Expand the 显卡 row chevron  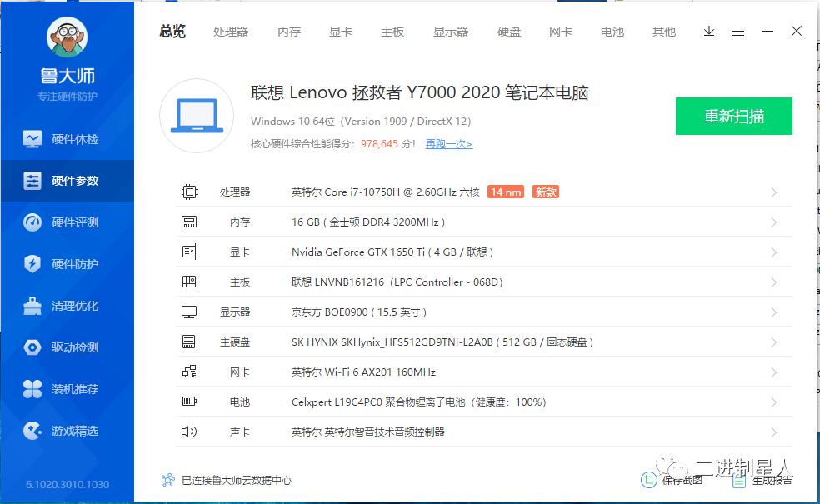point(774,252)
